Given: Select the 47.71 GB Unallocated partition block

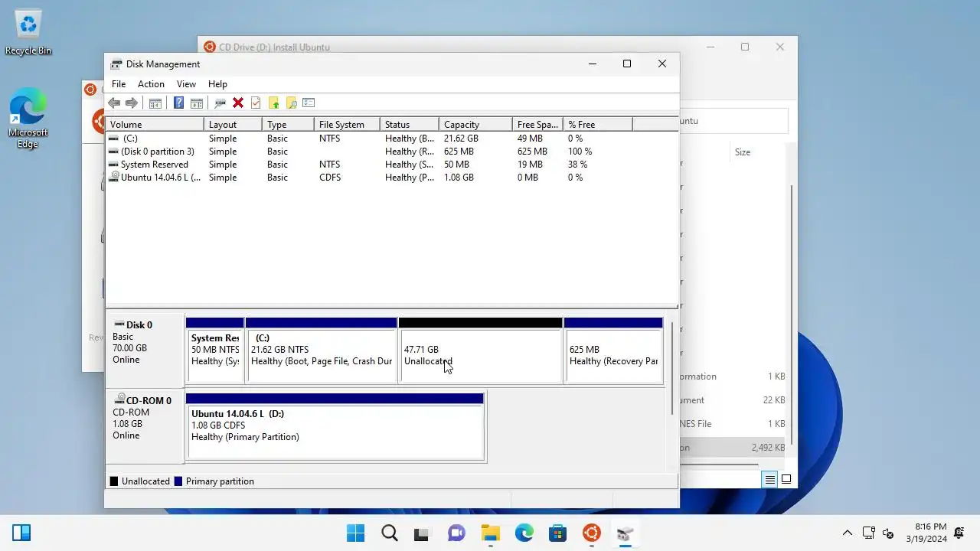Looking at the screenshot, I should [481, 350].
